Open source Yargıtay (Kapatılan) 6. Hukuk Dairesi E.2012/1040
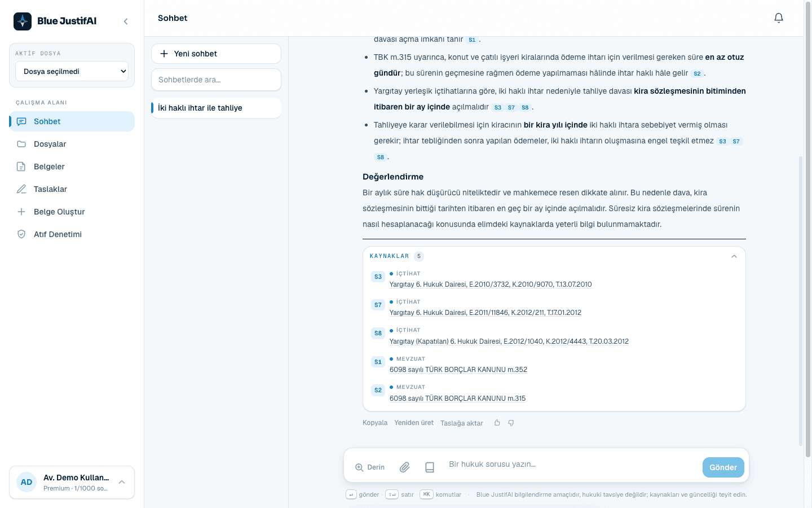Viewport: 812px width, 508px height. pyautogui.click(x=509, y=341)
